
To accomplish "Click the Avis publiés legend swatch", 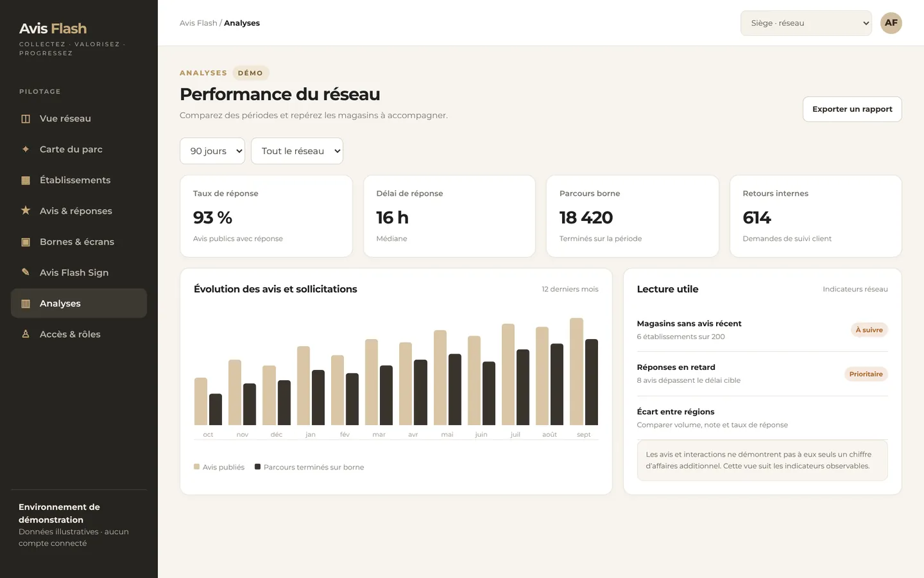I will (196, 467).
